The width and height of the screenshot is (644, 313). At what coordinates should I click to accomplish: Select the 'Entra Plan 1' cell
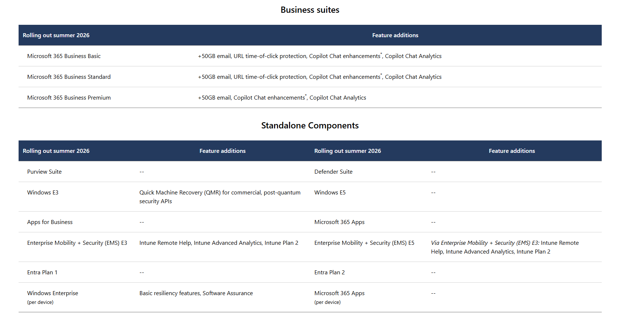[x=42, y=272]
